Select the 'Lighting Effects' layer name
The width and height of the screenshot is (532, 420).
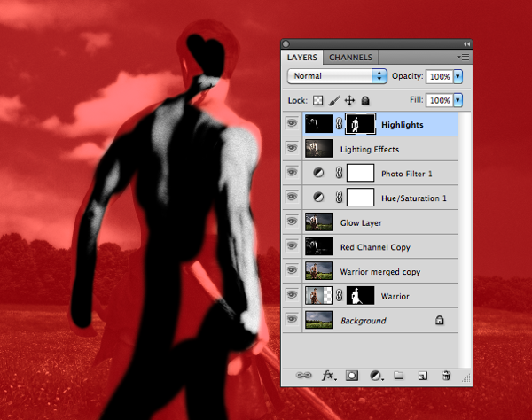pyautogui.click(x=370, y=150)
